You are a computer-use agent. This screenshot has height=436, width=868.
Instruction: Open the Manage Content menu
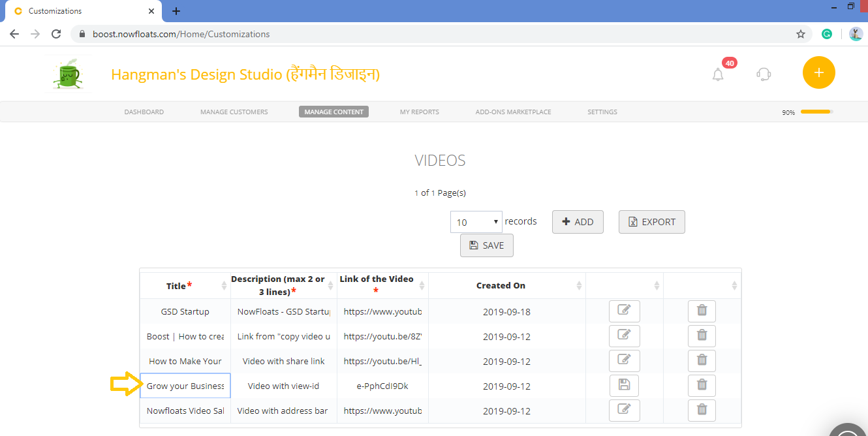[x=333, y=112]
